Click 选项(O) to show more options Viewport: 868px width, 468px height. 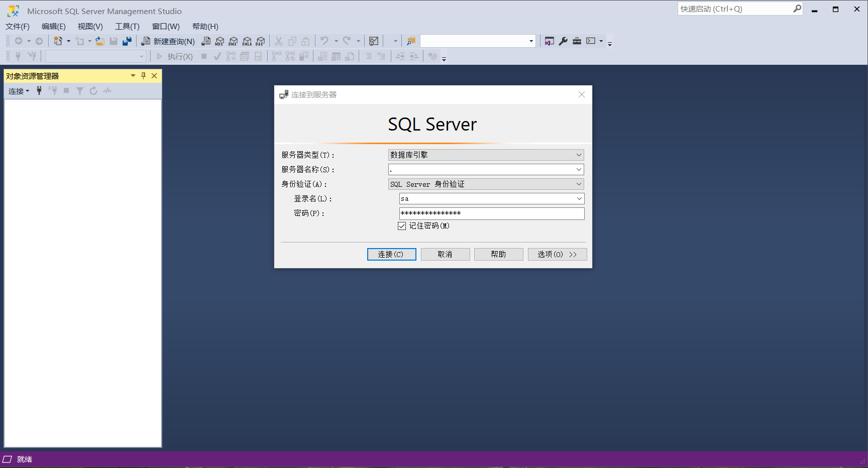(x=557, y=254)
